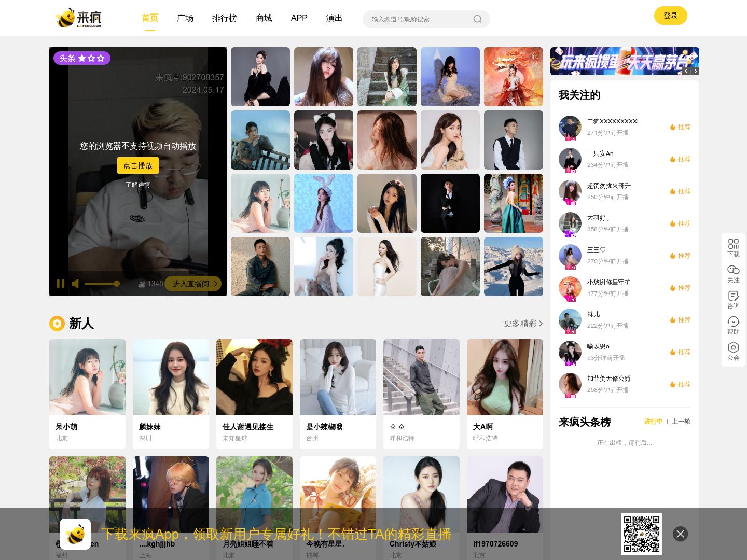Viewport: 747px width, 560px height.
Task: Open the 帮助 sidebar icon
Action: coord(733,325)
